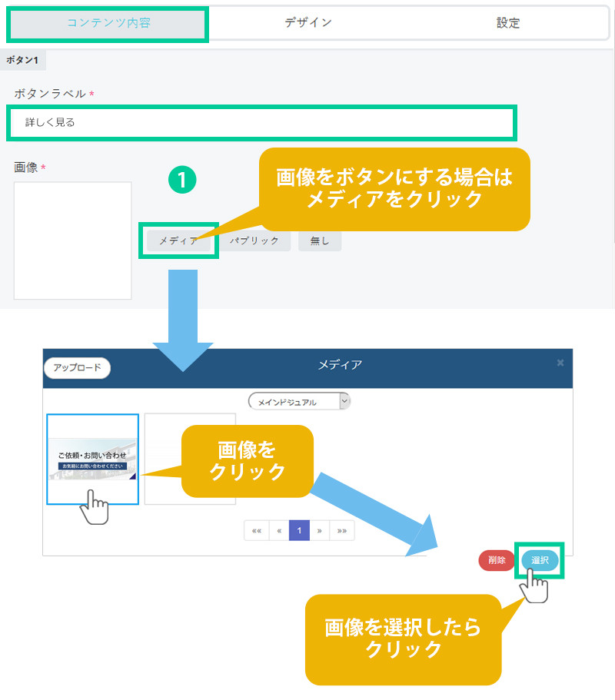
Task: Switch to the コンテンツ内容 tab
Action: tap(108, 23)
